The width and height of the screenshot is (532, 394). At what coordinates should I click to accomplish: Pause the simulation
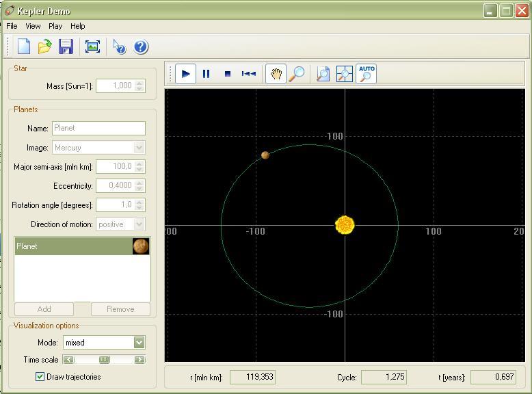coord(206,74)
